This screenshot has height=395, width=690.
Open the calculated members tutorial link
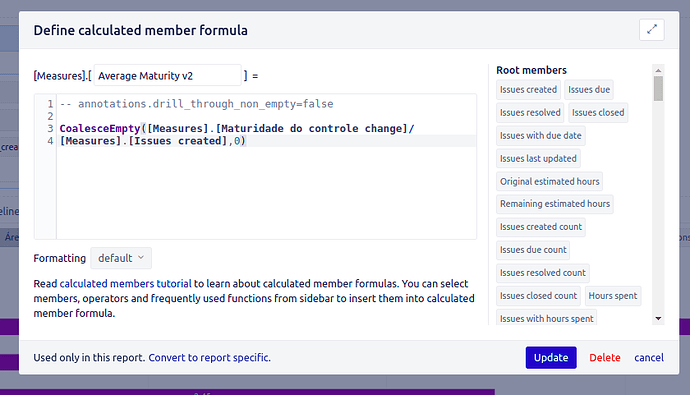point(125,284)
